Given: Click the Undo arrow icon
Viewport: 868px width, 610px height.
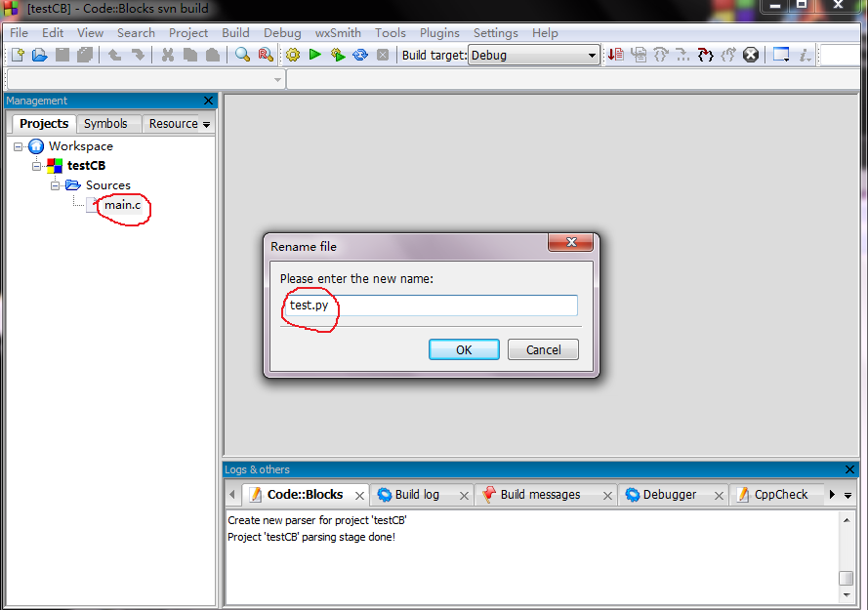Looking at the screenshot, I should (x=114, y=55).
